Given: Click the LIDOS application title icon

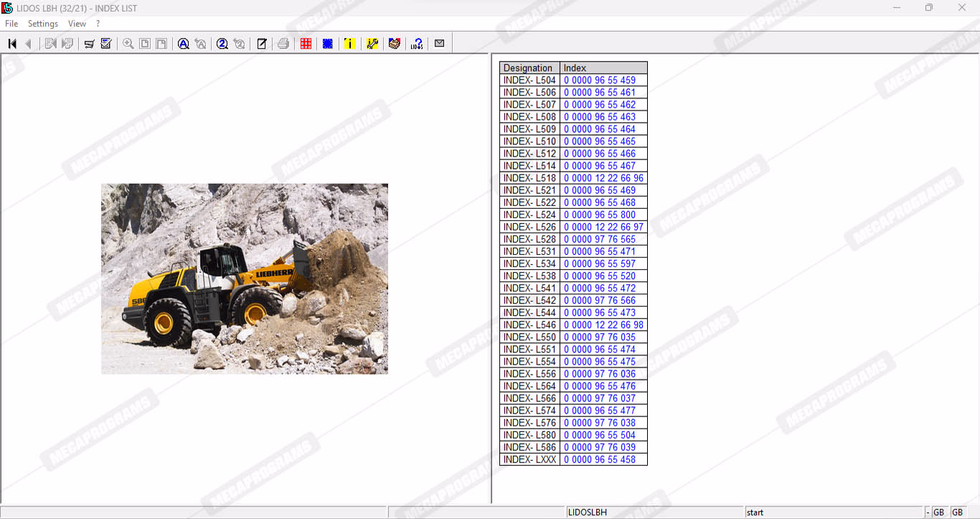Looking at the screenshot, I should (7, 8).
